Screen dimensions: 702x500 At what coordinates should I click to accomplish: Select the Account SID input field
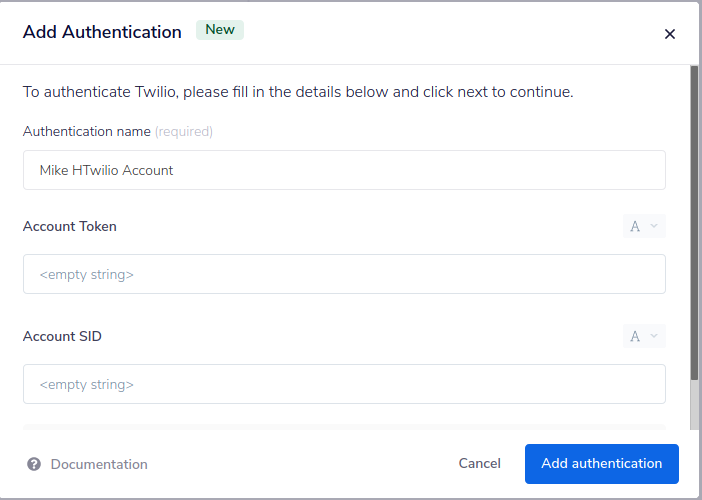(344, 384)
